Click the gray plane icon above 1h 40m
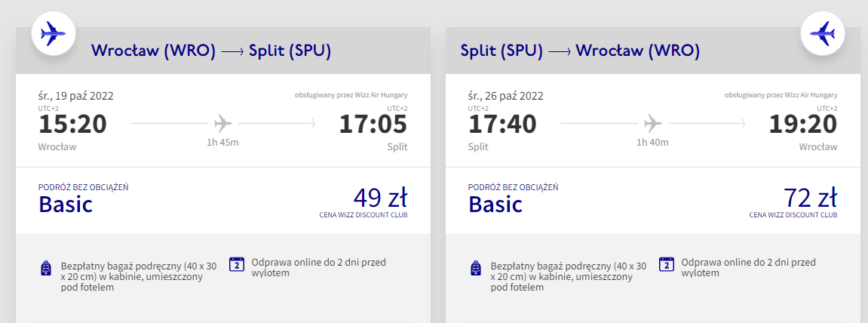The image size is (868, 323). [x=653, y=122]
